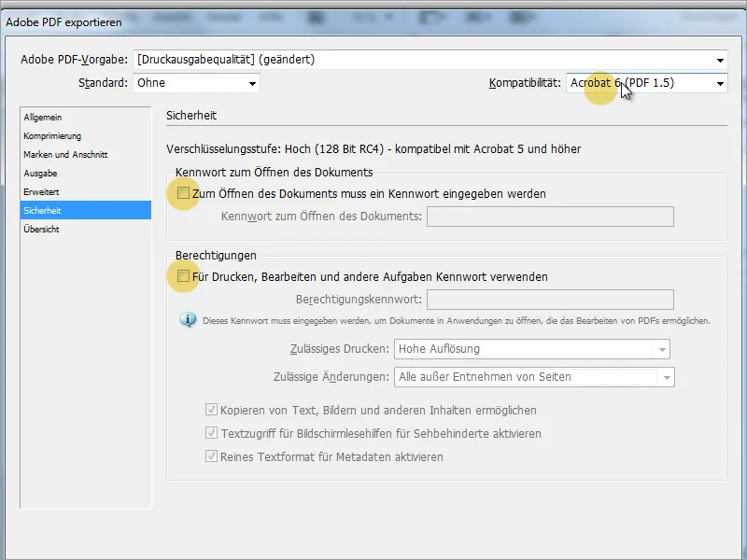Toggle Textzugriff für Bildschirmlesehilfen checkbox

(x=211, y=433)
